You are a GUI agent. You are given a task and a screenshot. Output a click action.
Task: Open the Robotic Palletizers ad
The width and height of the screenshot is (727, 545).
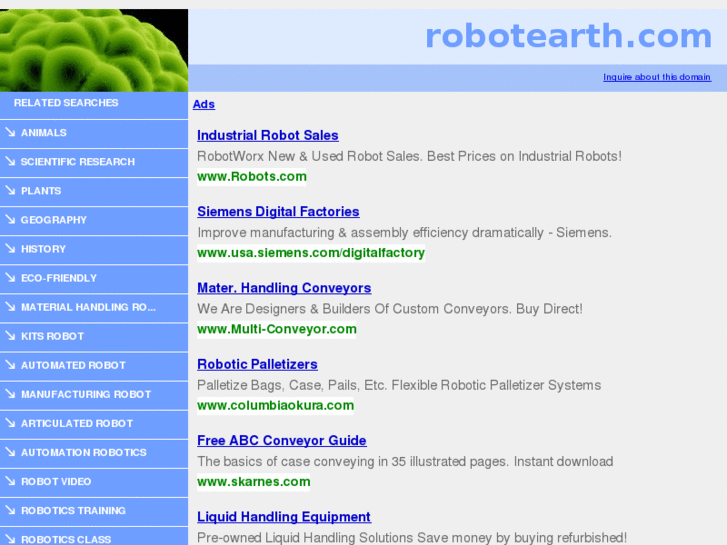point(257,365)
